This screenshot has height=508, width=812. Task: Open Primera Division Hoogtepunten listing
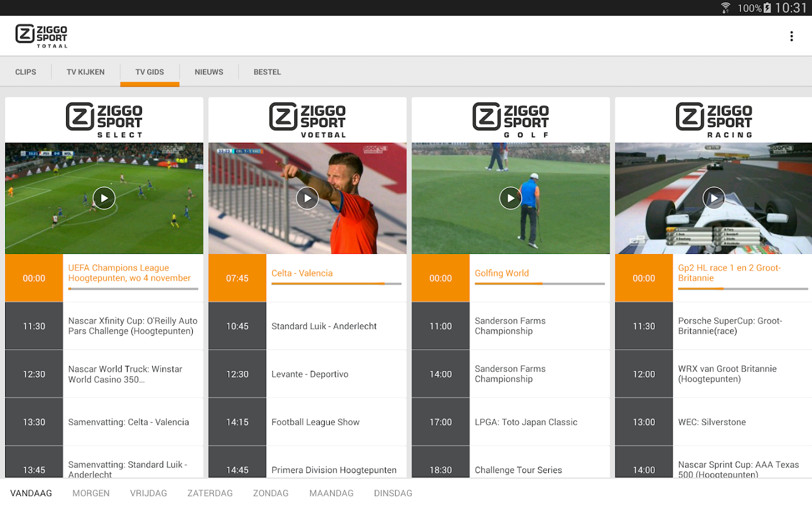tap(307, 462)
